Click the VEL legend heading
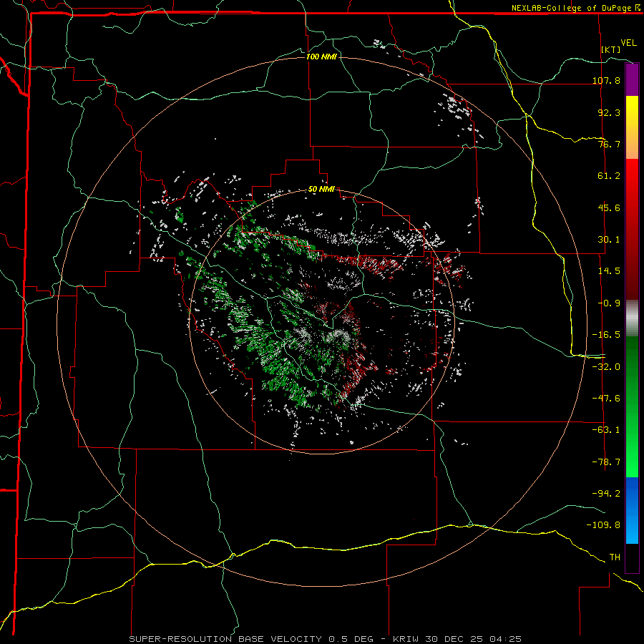The width and height of the screenshot is (644, 644). 628,43
